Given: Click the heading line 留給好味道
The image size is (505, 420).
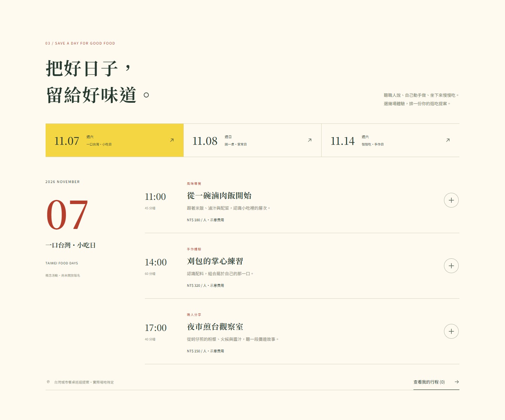Looking at the screenshot, I should [98, 95].
